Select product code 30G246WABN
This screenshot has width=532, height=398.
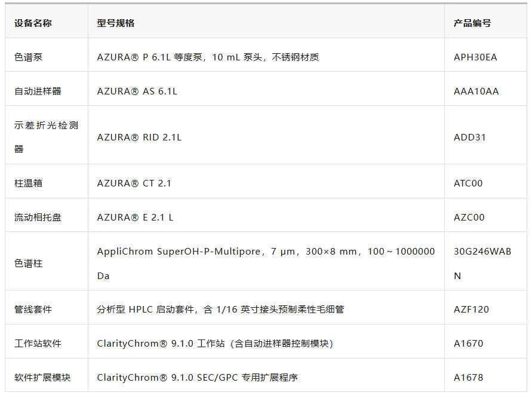click(485, 261)
